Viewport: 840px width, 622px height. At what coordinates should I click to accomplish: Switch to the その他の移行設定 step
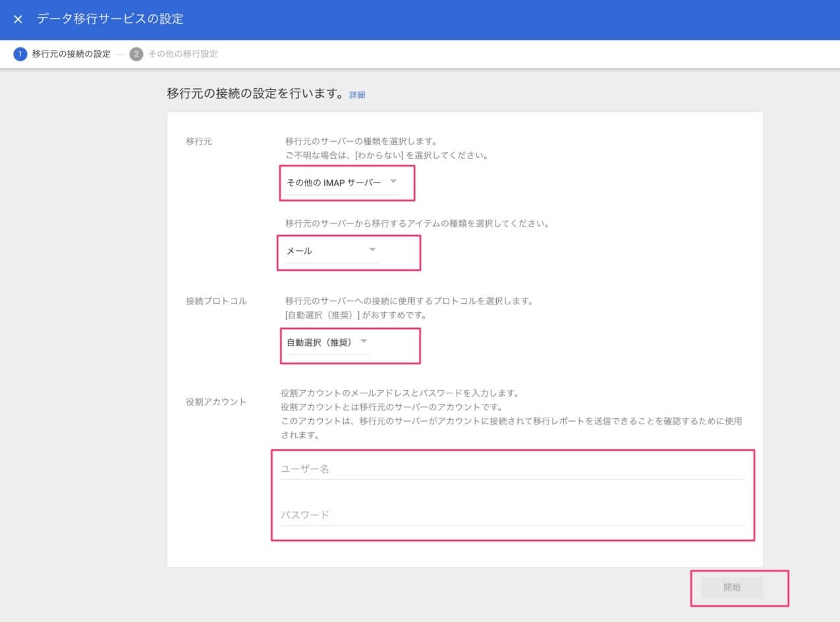coord(182,54)
